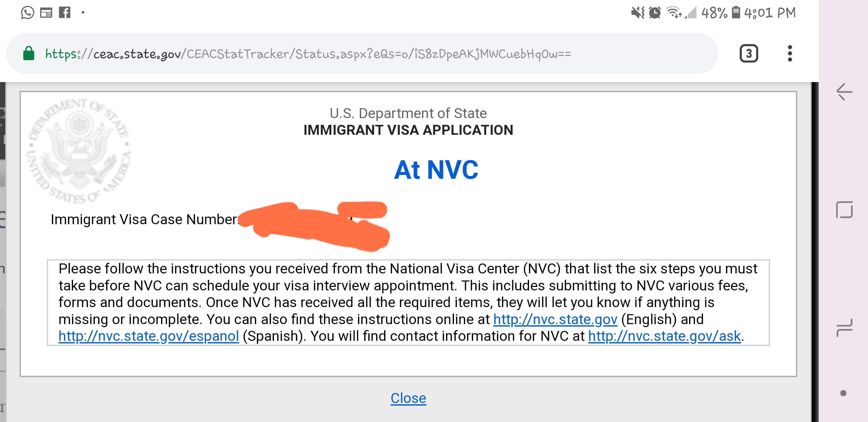Open the nvc.state.gov/ask contact link
This screenshot has width=868, height=422.
(x=664, y=336)
